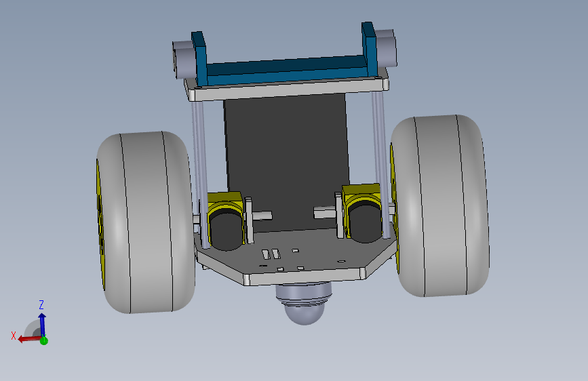Click the green Y axis dot on triad
Image resolution: width=588 pixels, height=381 pixels.
tap(44, 341)
